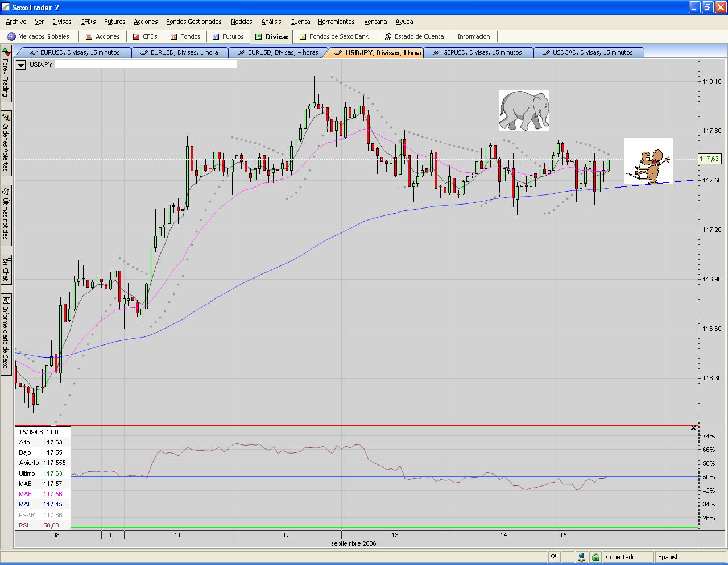Open the Acciones menu in menu bar
Screen dimensions: 728x565
[146, 22]
